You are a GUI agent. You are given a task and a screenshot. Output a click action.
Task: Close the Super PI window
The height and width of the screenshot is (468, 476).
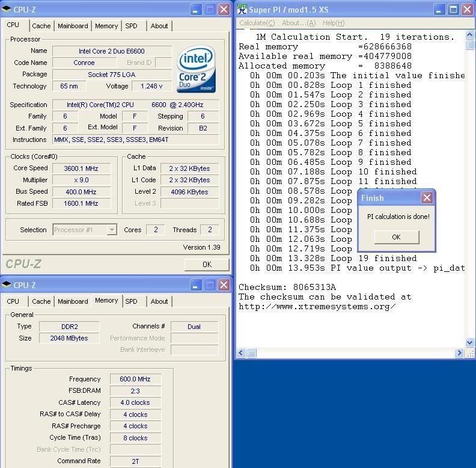468,10
